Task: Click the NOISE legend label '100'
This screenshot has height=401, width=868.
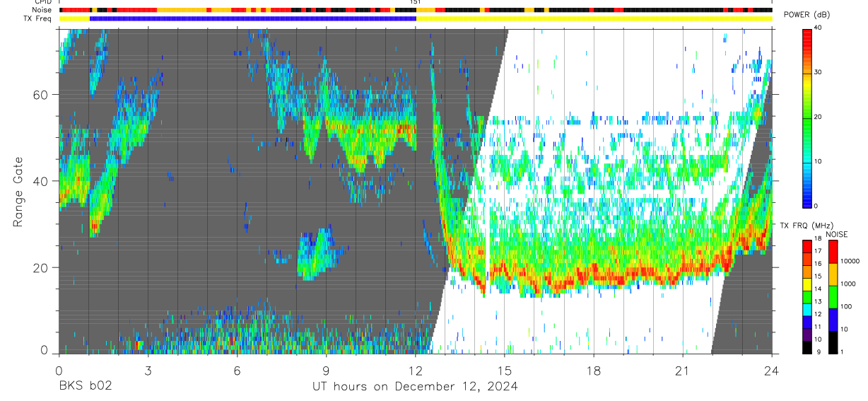Action: [848, 307]
